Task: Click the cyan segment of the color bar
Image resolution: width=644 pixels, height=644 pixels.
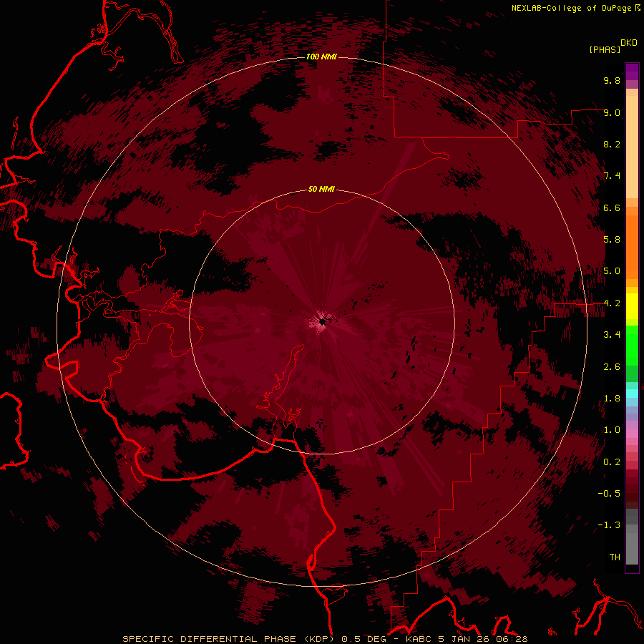Action: tap(632, 394)
